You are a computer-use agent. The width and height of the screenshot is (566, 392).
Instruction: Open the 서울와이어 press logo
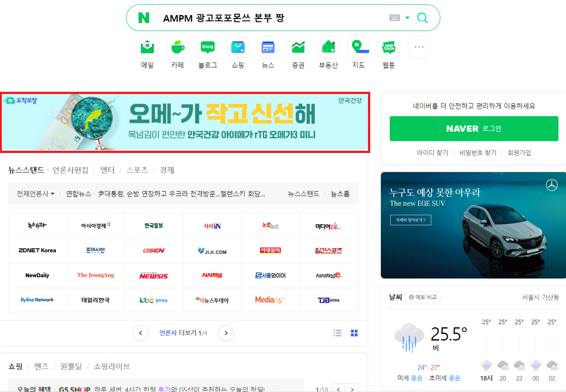[271, 275]
